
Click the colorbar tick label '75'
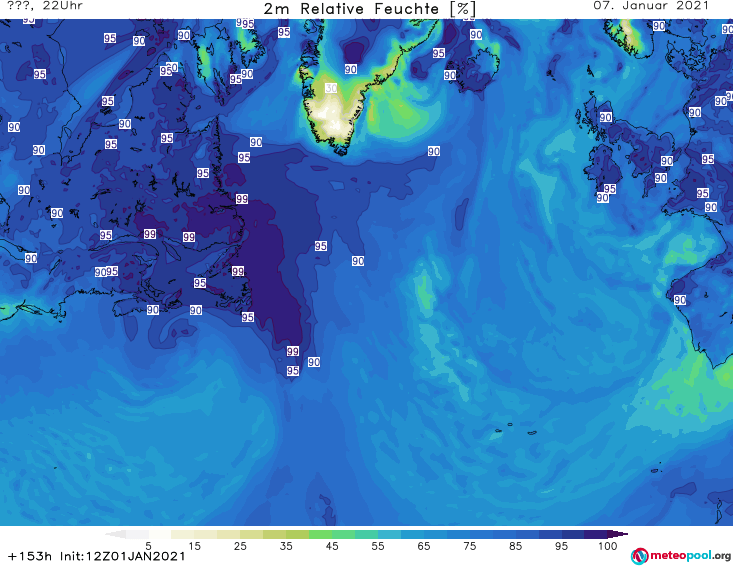[469, 546]
